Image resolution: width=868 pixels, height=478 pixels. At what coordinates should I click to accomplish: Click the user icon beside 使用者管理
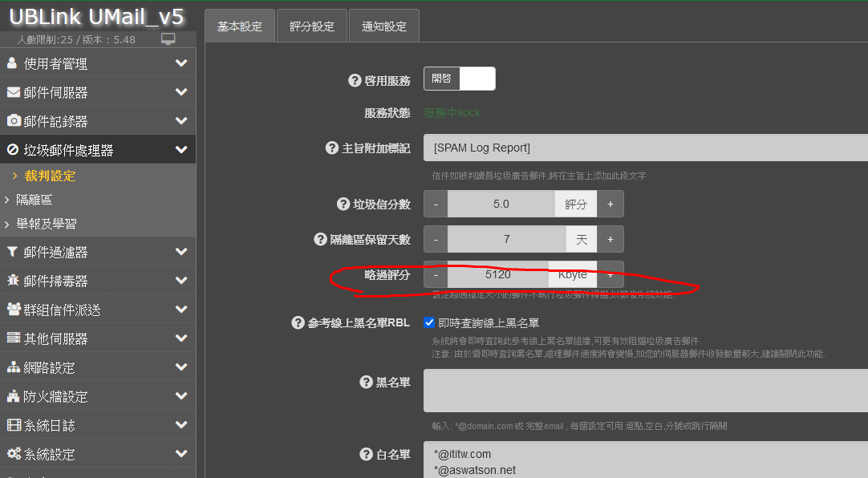click(x=13, y=63)
